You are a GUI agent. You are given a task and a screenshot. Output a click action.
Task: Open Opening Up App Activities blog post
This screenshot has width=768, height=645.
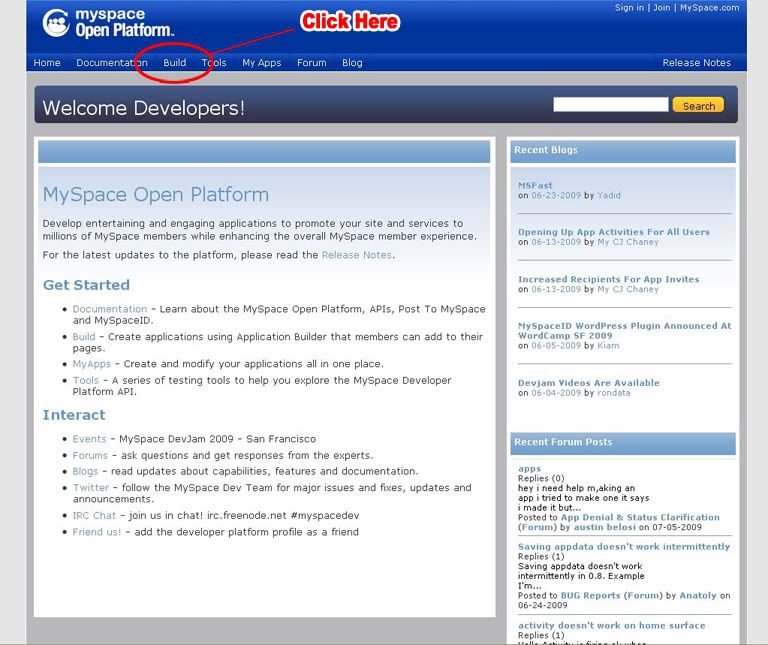[x=614, y=232]
